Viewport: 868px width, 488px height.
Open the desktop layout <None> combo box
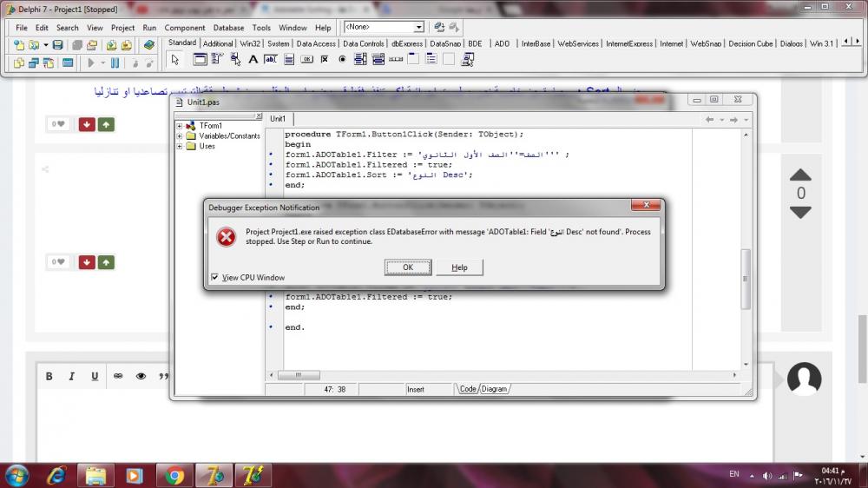pyautogui.click(x=384, y=27)
